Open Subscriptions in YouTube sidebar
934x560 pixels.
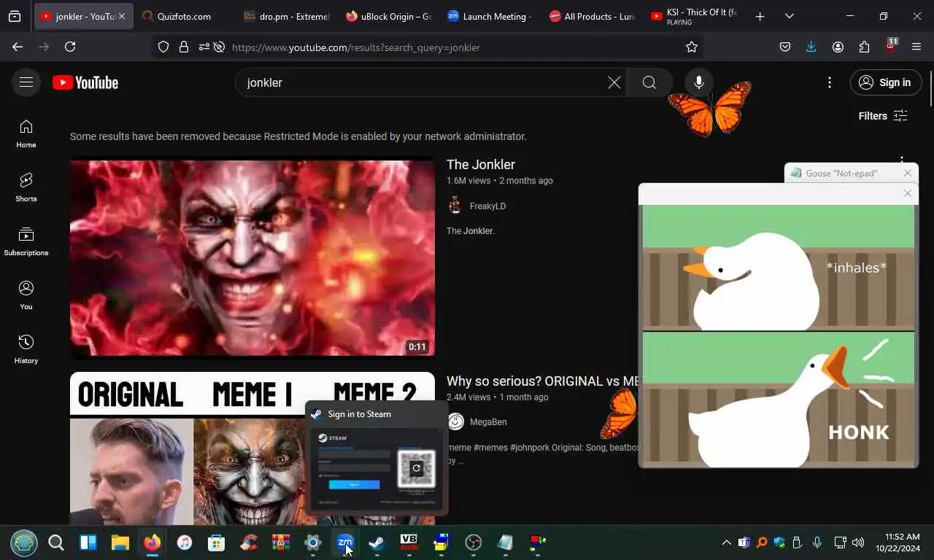[x=26, y=241]
